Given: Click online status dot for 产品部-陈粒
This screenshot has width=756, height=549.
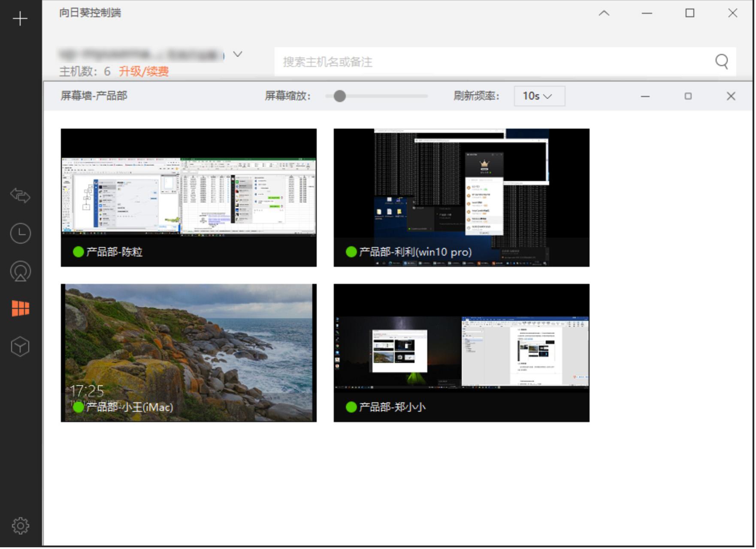Looking at the screenshot, I should 79,252.
